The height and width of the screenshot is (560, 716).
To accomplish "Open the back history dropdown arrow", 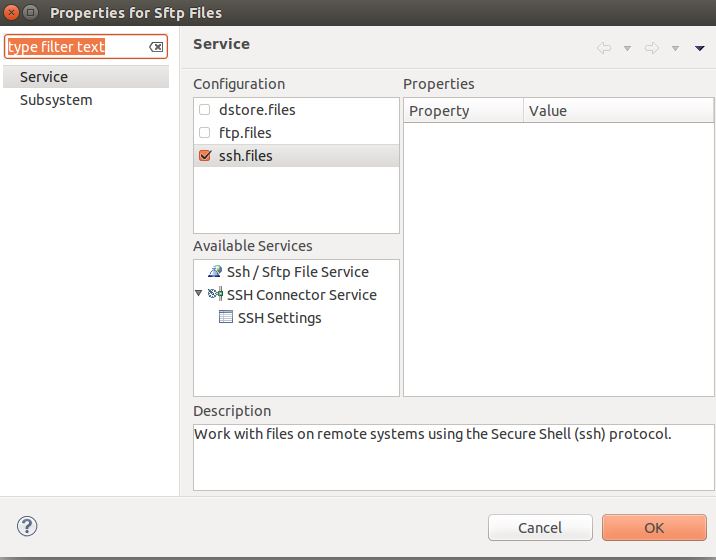I will 627,48.
